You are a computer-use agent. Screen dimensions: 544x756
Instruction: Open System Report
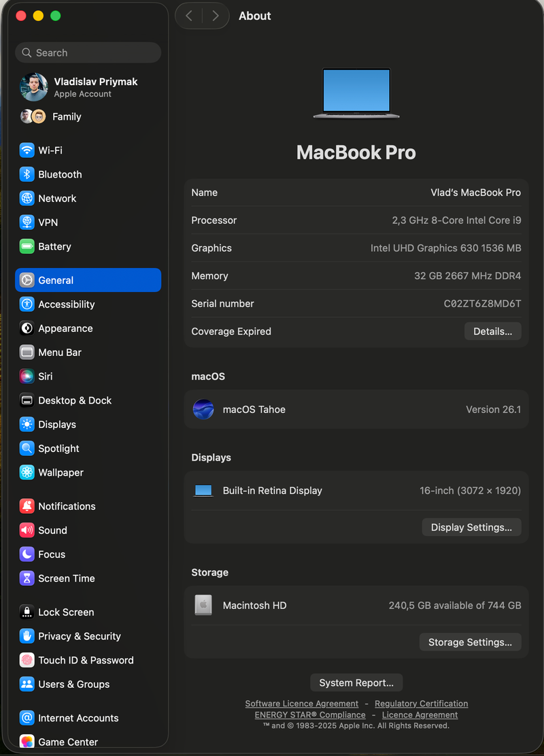pyautogui.click(x=356, y=683)
